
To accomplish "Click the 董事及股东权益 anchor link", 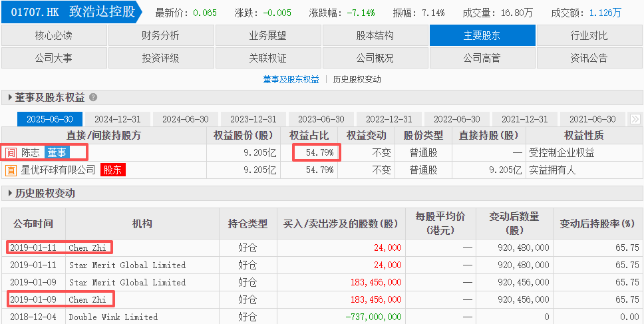I will click(x=291, y=79).
